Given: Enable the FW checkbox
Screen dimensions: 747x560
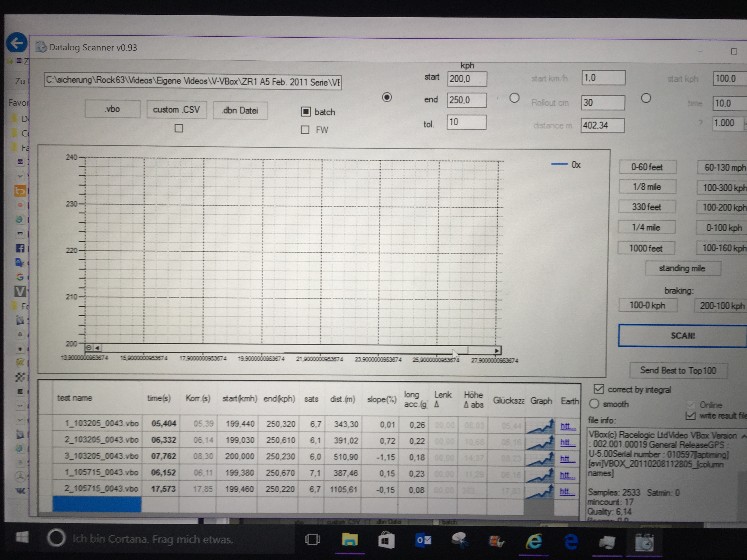Looking at the screenshot, I should [305, 130].
